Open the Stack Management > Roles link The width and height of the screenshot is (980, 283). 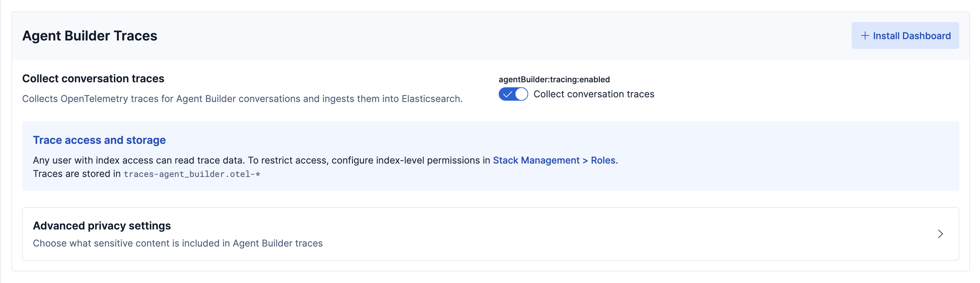pos(554,160)
